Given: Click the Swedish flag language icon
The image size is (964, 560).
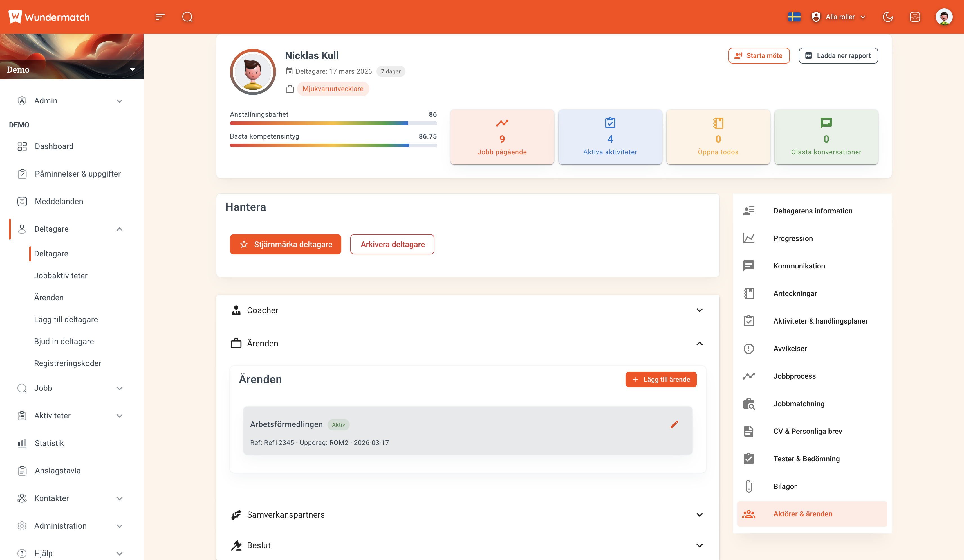Looking at the screenshot, I should pos(794,17).
